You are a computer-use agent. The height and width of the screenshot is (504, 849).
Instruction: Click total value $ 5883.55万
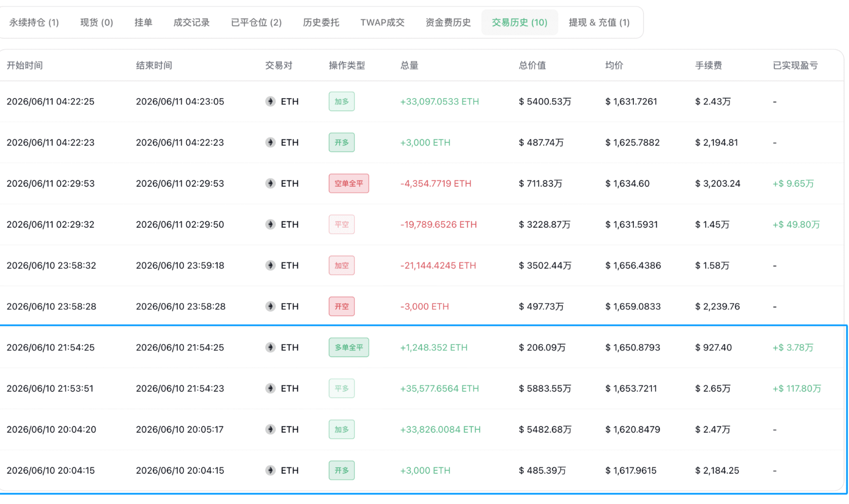(545, 389)
